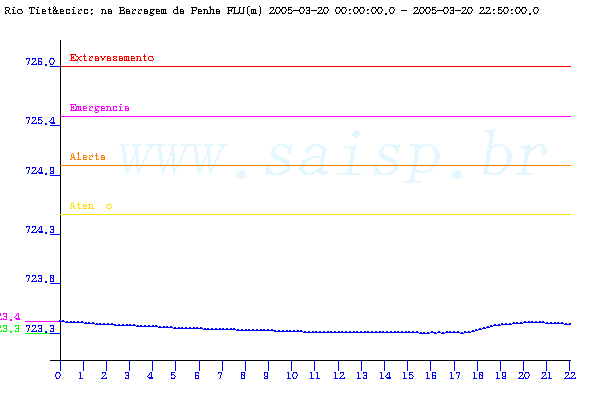Click the magenta Emergencia threshold line
600x400 pixels.
pos(316,116)
